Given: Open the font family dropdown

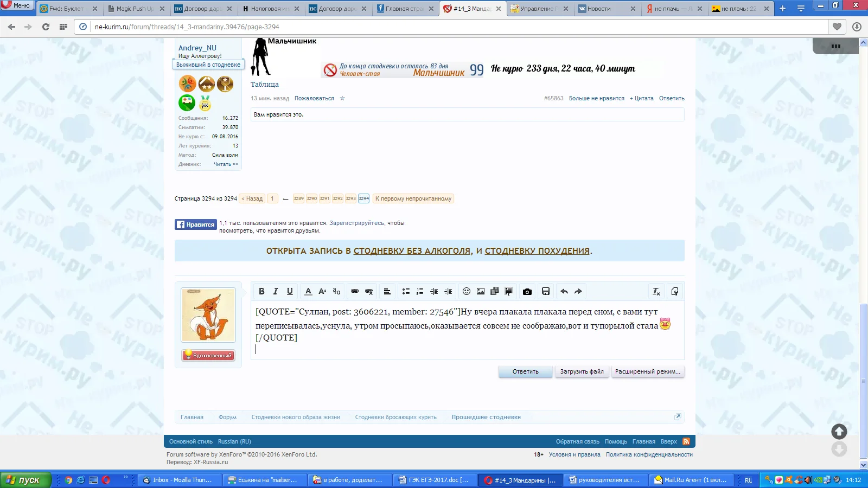Looking at the screenshot, I should [336, 291].
